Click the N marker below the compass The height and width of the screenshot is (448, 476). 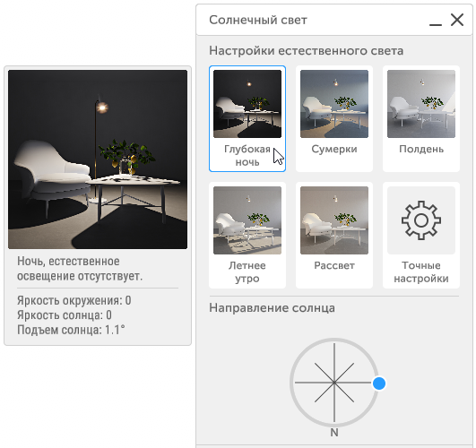tap(334, 432)
